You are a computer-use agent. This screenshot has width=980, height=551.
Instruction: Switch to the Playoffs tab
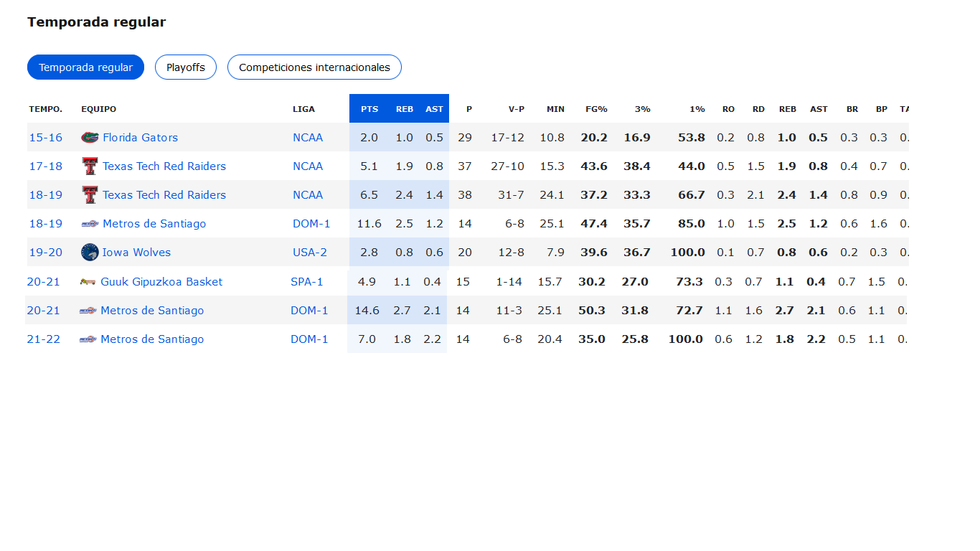pos(186,67)
